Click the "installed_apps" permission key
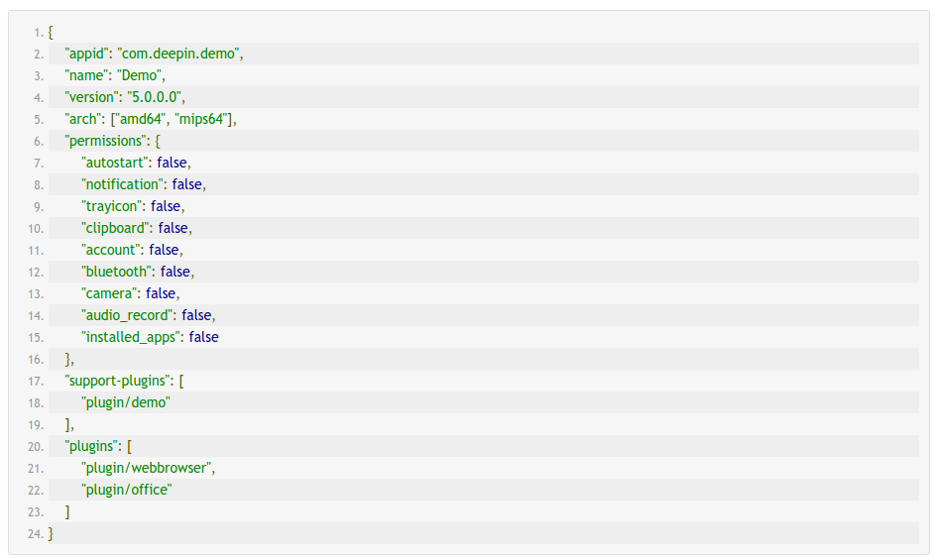This screenshot has width=936, height=560. pyautogui.click(x=131, y=337)
